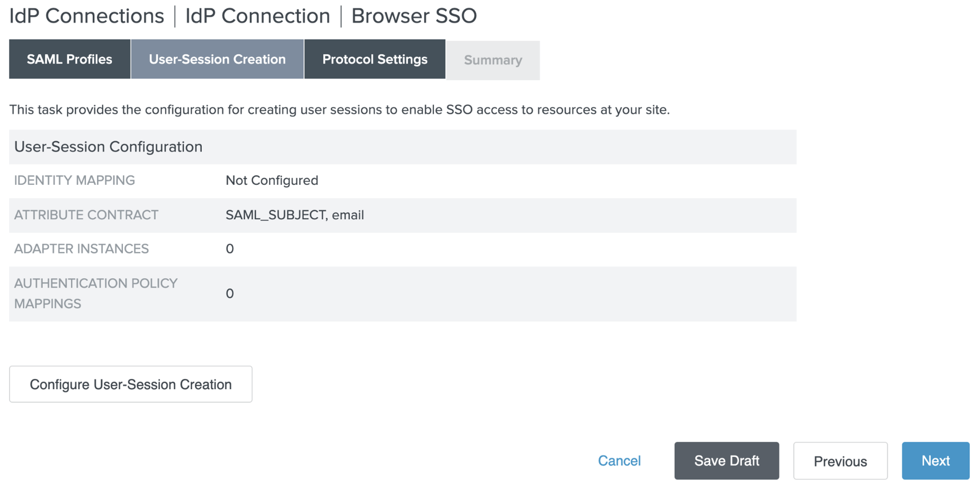Cancel the IdP connection setup
The image size is (980, 484).
pyautogui.click(x=619, y=461)
